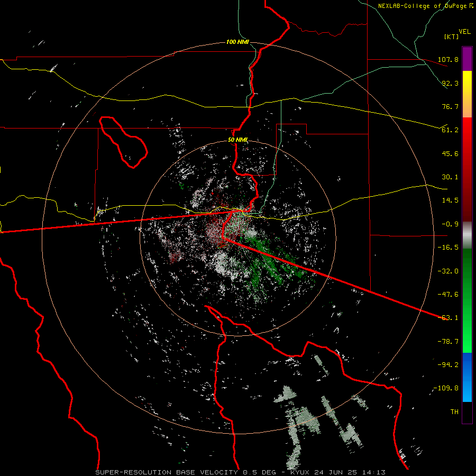Click the 76.7 velocity scale value
This screenshot has height=476, width=476.
[x=450, y=106]
